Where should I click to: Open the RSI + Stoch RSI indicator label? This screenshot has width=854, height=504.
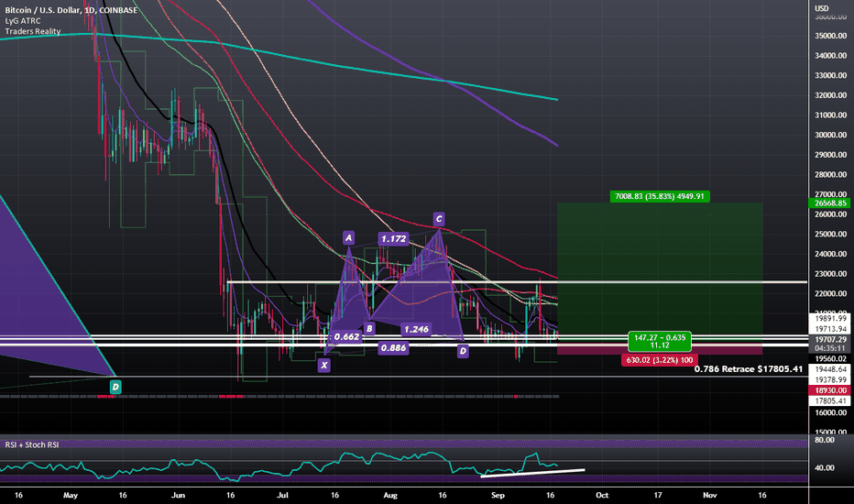coord(32,444)
